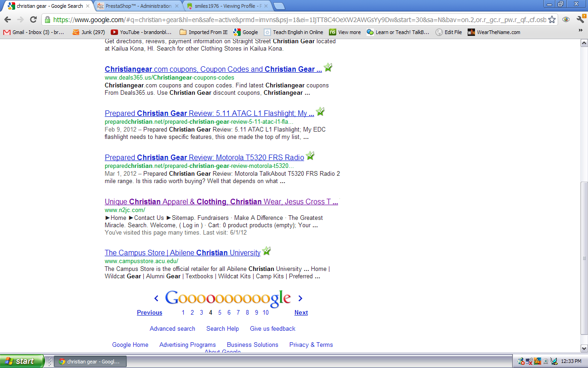The image size is (588, 368).
Task: Open The Campus Store Abilene Christian University result
Action: point(182,253)
